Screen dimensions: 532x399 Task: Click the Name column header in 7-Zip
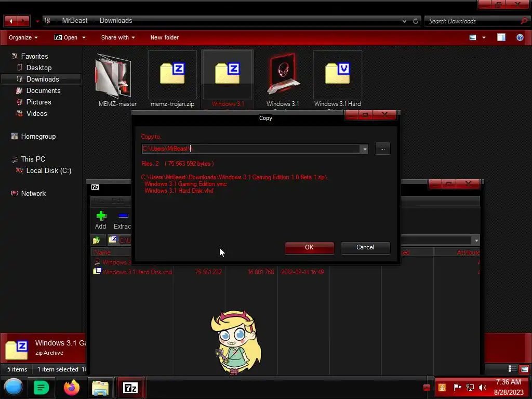102,252
